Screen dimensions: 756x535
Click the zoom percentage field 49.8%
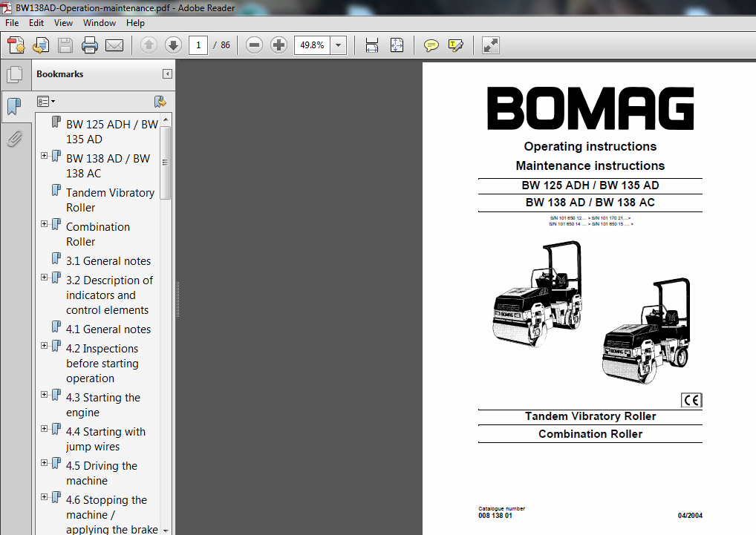pyautogui.click(x=313, y=45)
